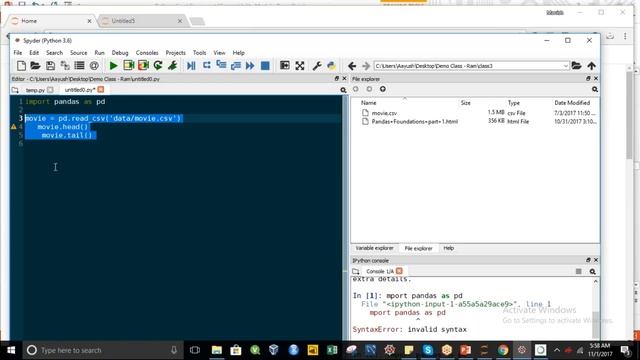Viewport: 640px width, 360px height.
Task: Open the View menu
Action: (219, 53)
